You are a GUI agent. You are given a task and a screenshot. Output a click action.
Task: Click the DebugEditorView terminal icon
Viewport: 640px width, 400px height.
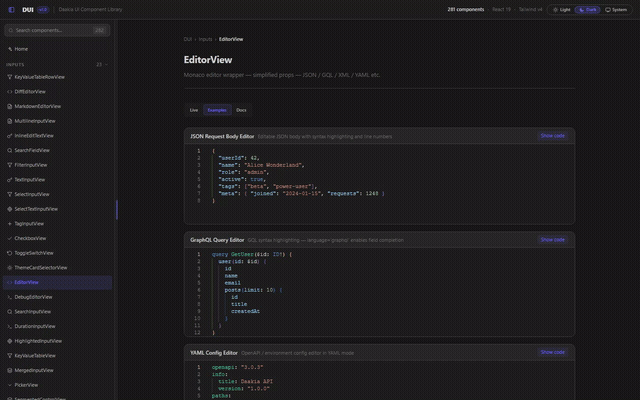[10, 297]
